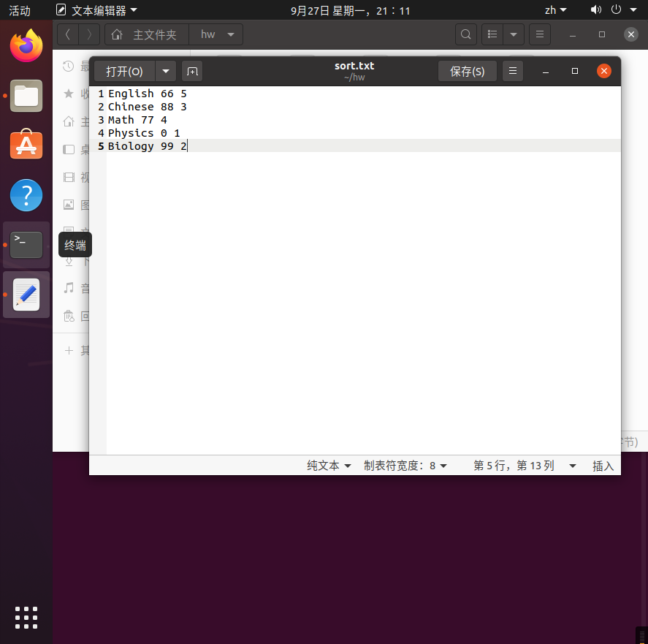648x644 pixels.
Task: Click the Music icon in Files sidebar
Action: click(69, 288)
